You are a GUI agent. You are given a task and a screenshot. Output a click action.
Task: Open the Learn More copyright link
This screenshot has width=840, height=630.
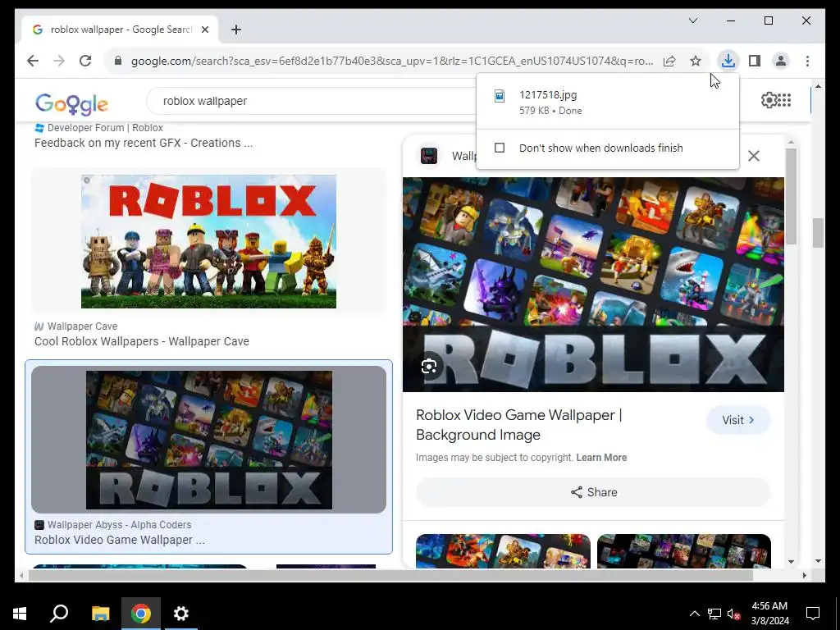(x=601, y=458)
